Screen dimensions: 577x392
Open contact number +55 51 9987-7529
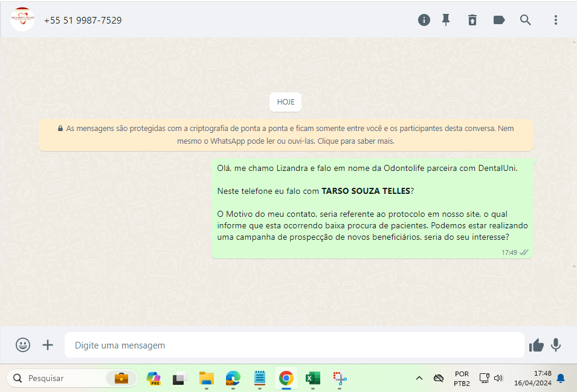pyautogui.click(x=83, y=20)
